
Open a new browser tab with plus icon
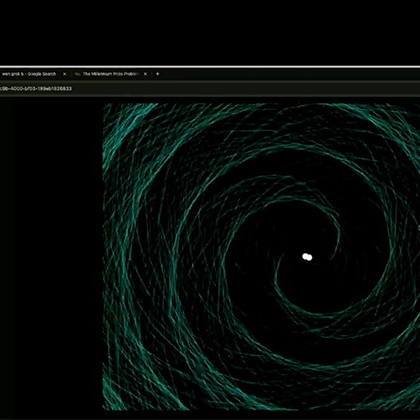(x=158, y=74)
